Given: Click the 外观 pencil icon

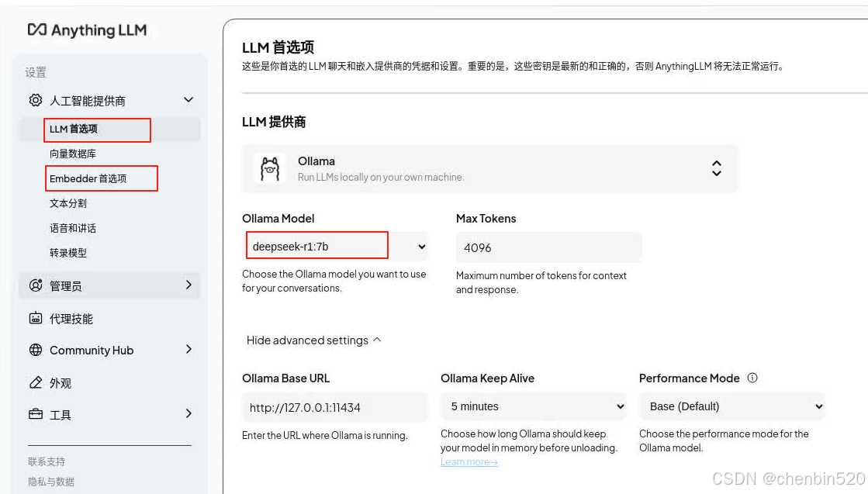Looking at the screenshot, I should 36,383.
